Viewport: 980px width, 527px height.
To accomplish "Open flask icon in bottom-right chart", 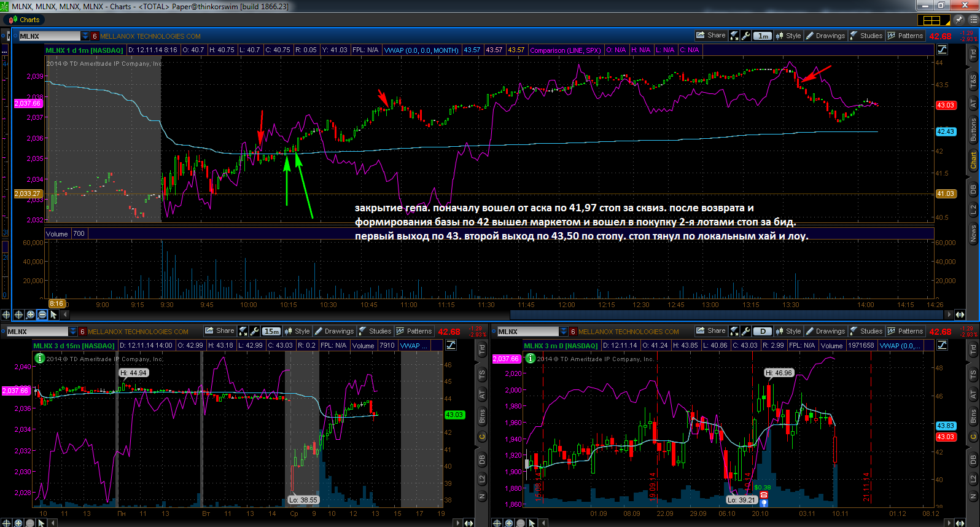I will point(735,331).
